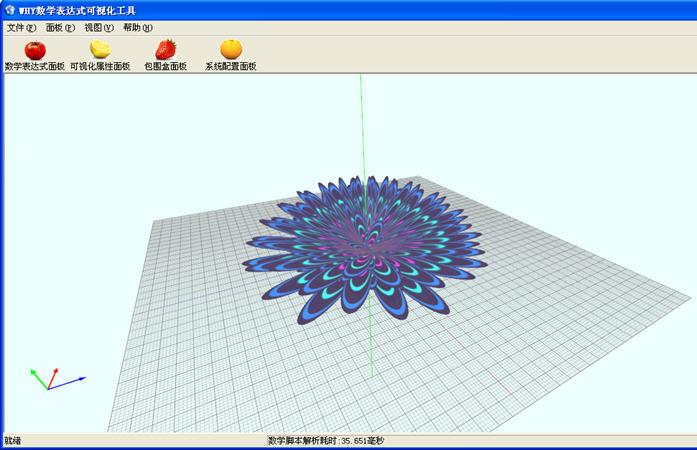The image size is (697, 450).
Task: Click the orange fruit icon in the toolbar
Action: [231, 49]
